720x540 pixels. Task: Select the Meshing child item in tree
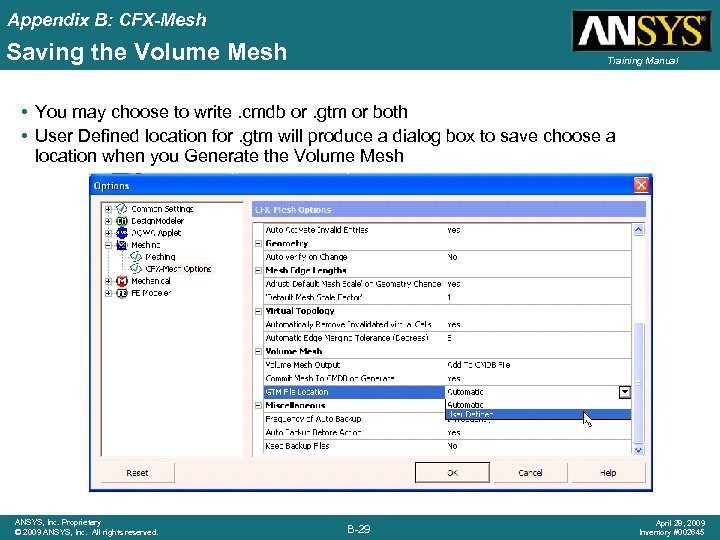tap(160, 257)
